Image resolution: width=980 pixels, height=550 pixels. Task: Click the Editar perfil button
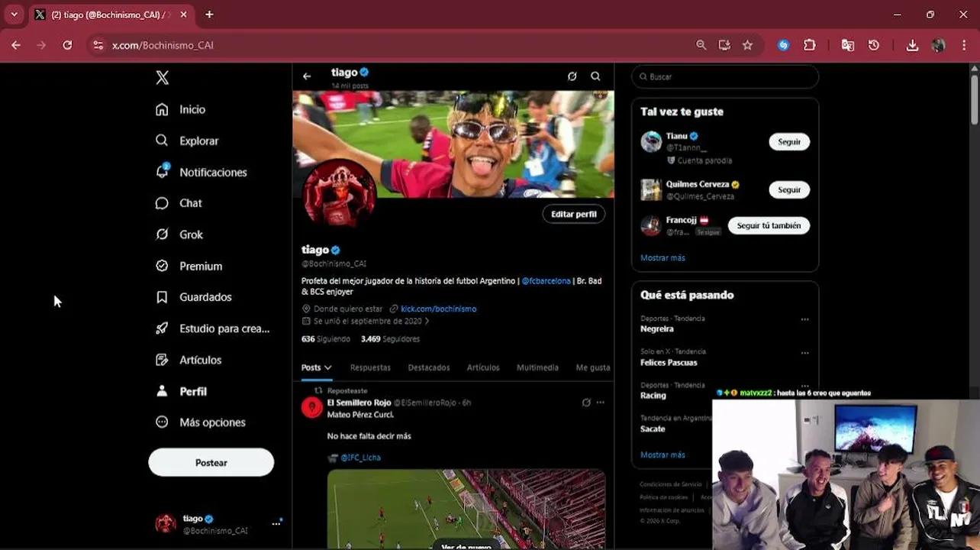(x=574, y=214)
